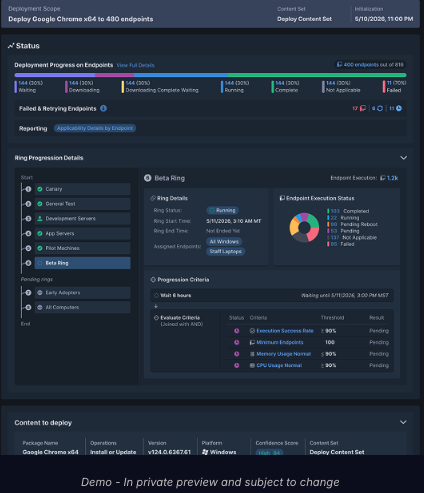The width and height of the screenshot is (424, 493).
Task: Click the All Windows endpoint group tag
Action: (224, 242)
